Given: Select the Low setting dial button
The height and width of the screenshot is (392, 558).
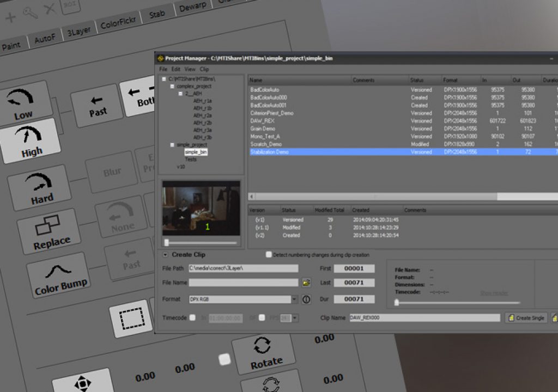Looking at the screenshot, I should (x=23, y=104).
